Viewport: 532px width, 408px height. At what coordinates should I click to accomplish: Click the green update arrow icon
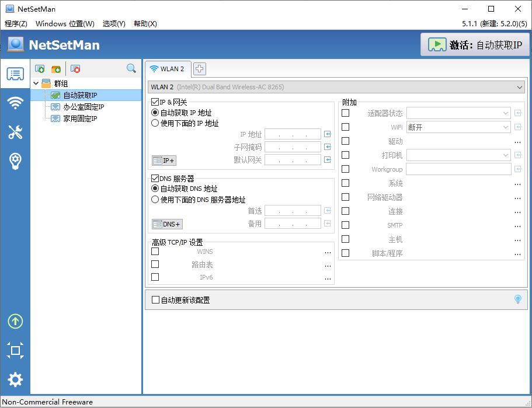15,321
